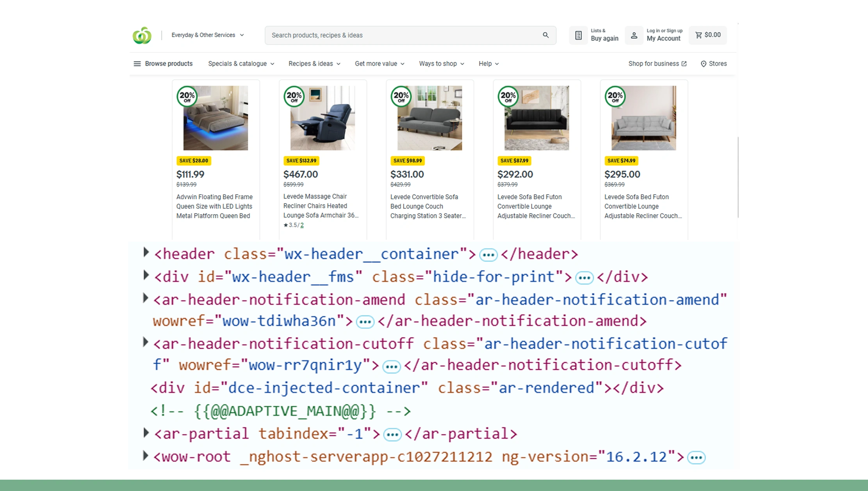This screenshot has width=868, height=491.
Task: Click the Browse products hamburger icon
Action: (137, 64)
